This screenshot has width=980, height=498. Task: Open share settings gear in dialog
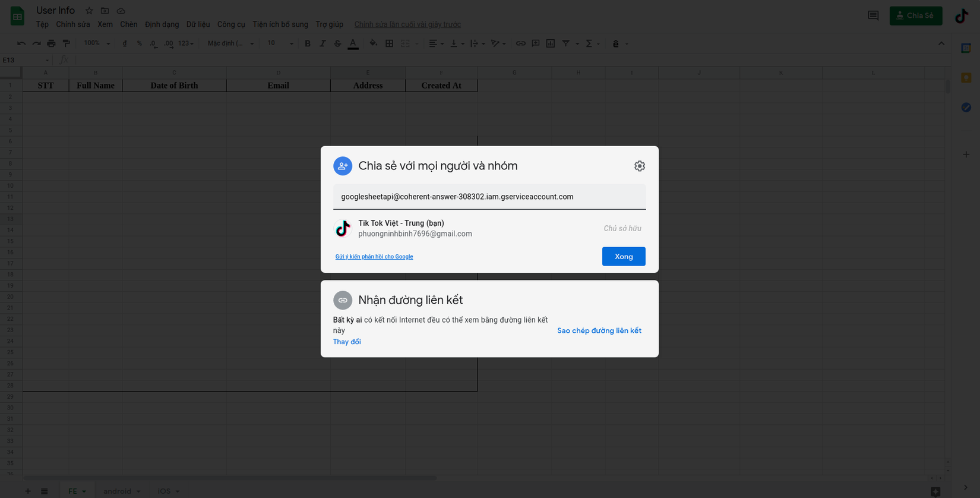click(x=639, y=166)
